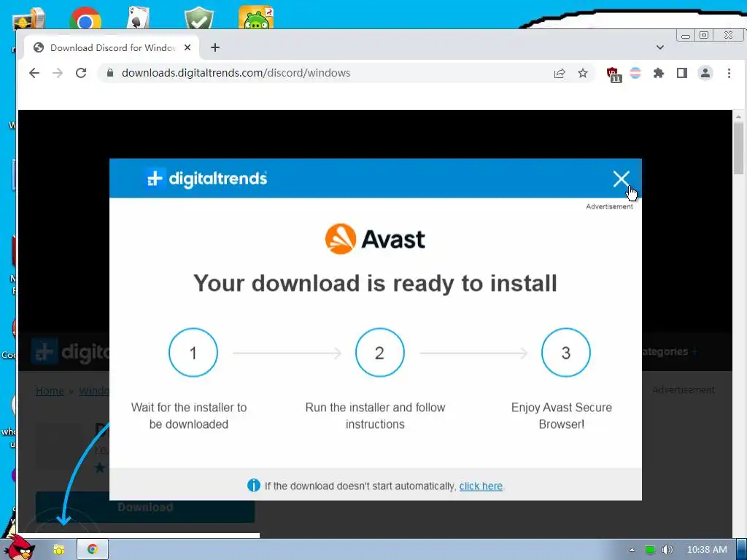Click the blue info icon in popup footer
The image size is (747, 560).
pos(254,485)
